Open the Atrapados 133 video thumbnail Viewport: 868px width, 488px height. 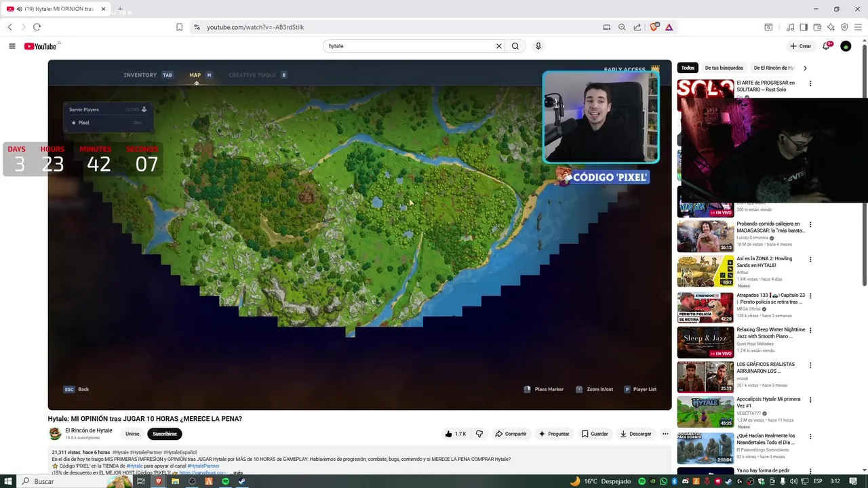pos(705,308)
